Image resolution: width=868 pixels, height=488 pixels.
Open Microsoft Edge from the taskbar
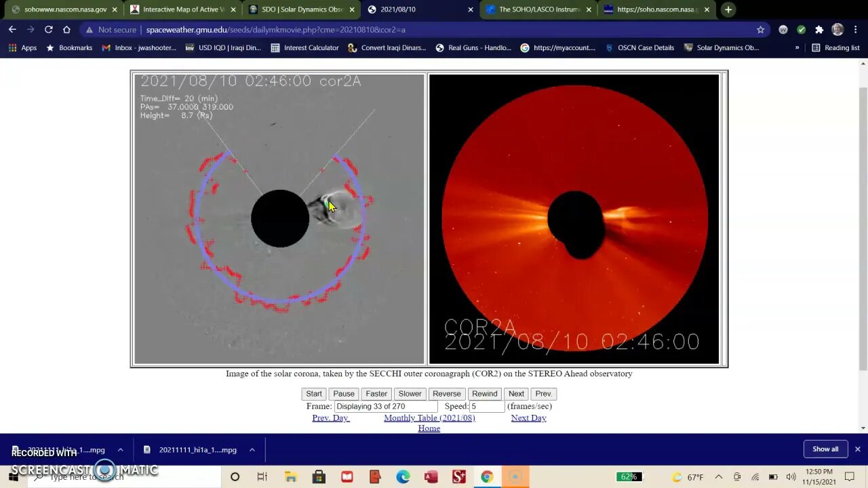click(403, 477)
